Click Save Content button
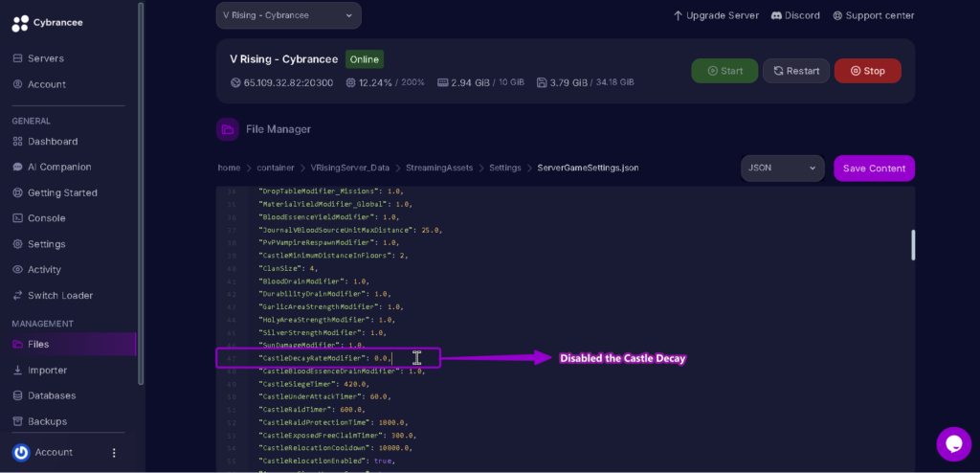 point(874,169)
